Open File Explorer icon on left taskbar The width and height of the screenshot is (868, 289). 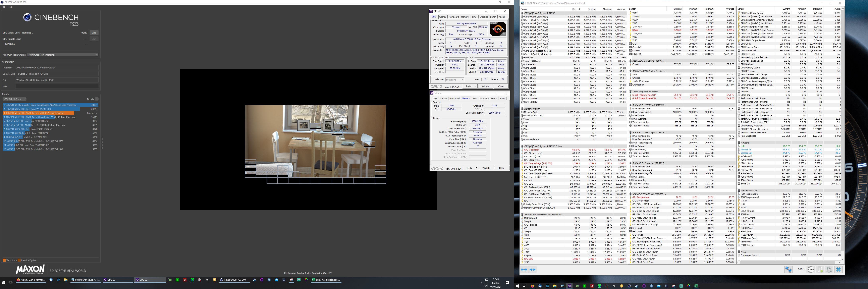(66, 280)
